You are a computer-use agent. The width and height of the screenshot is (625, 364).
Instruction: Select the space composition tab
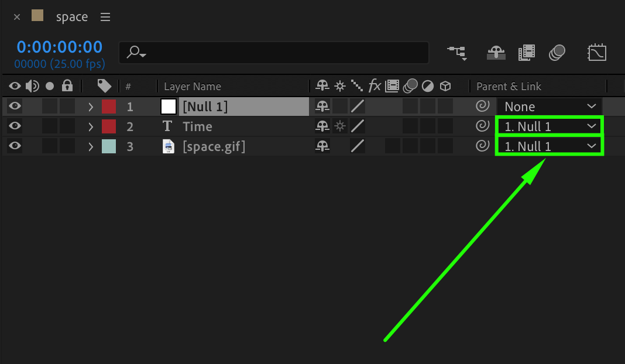click(x=71, y=17)
